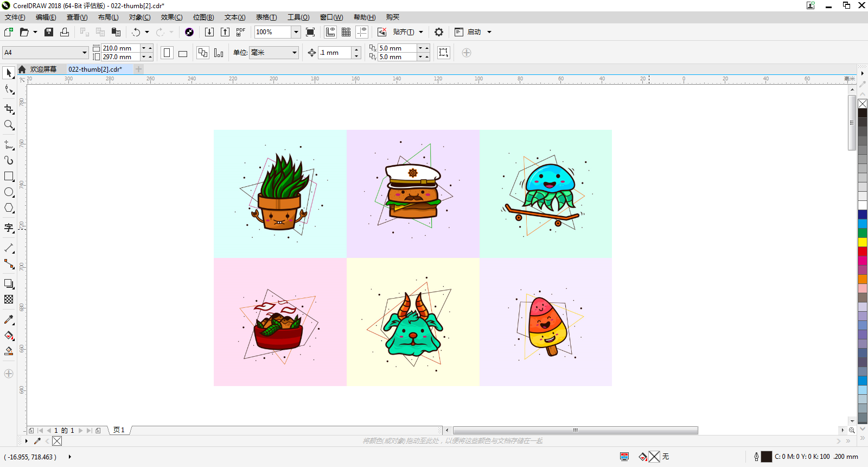The height and width of the screenshot is (467, 868).
Task: Open the 位图(B) menu
Action: 203,17
